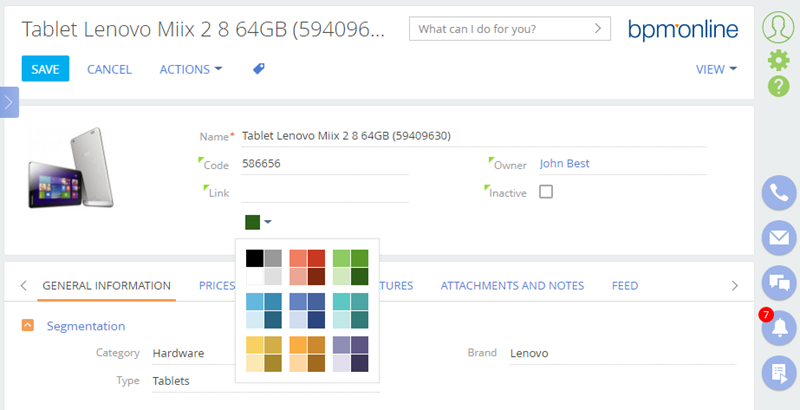The image size is (800, 410).
Task: Switch to Attachments and Notes tab
Action: pos(512,285)
